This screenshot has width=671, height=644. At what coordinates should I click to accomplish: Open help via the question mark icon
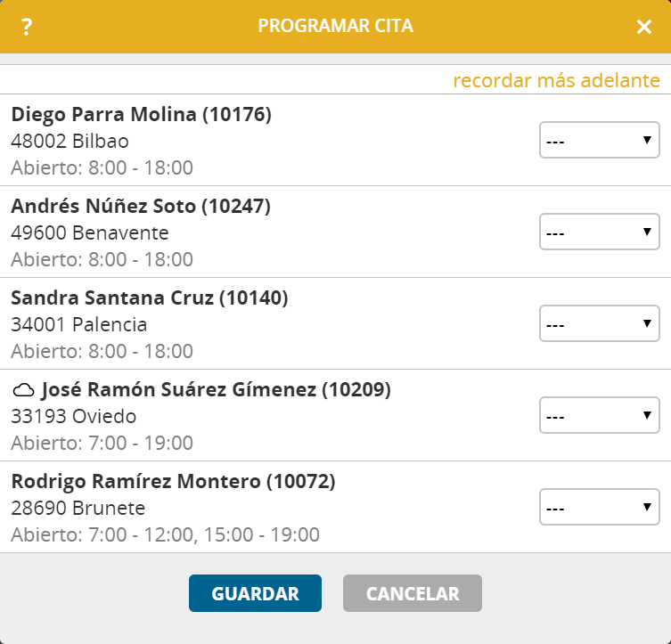[27, 27]
